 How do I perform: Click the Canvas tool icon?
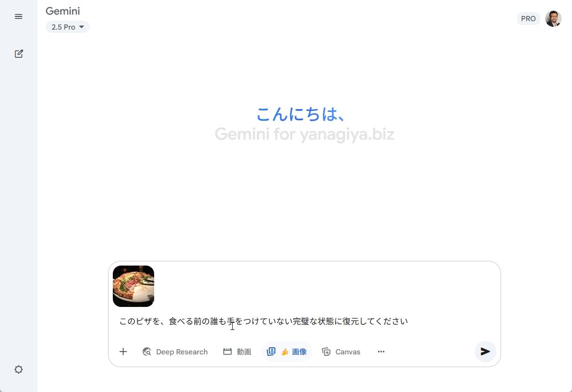pyautogui.click(x=327, y=352)
